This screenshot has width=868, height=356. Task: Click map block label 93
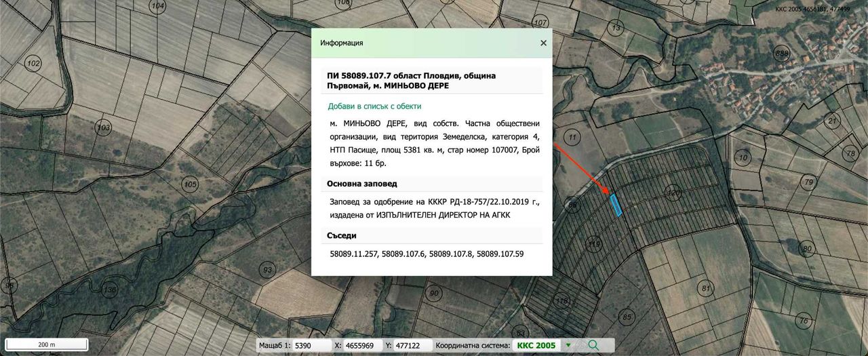tap(267, 270)
